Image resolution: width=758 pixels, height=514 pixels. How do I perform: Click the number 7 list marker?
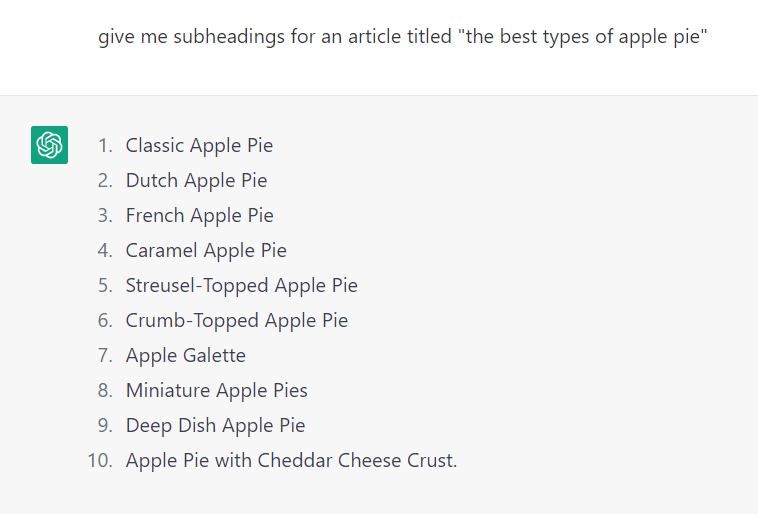(105, 355)
